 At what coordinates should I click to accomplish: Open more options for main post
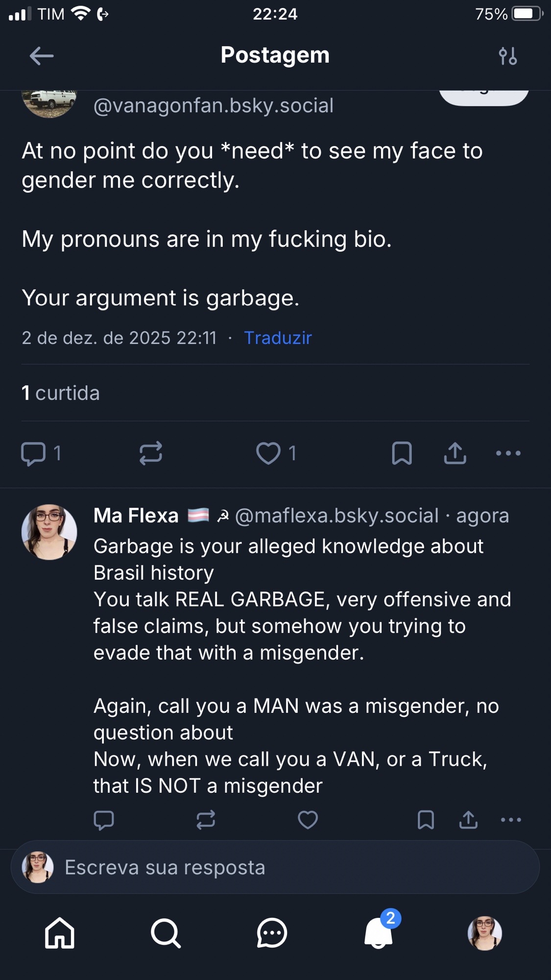click(x=508, y=453)
